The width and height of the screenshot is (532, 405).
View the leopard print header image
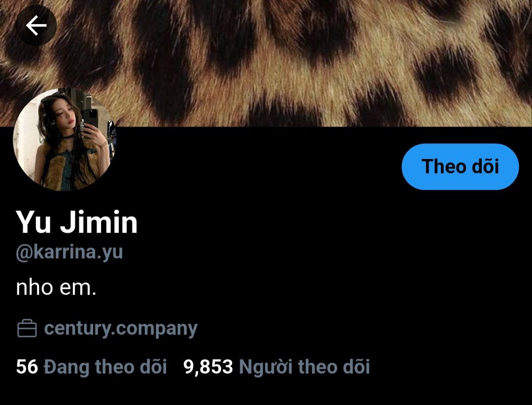(x=266, y=63)
